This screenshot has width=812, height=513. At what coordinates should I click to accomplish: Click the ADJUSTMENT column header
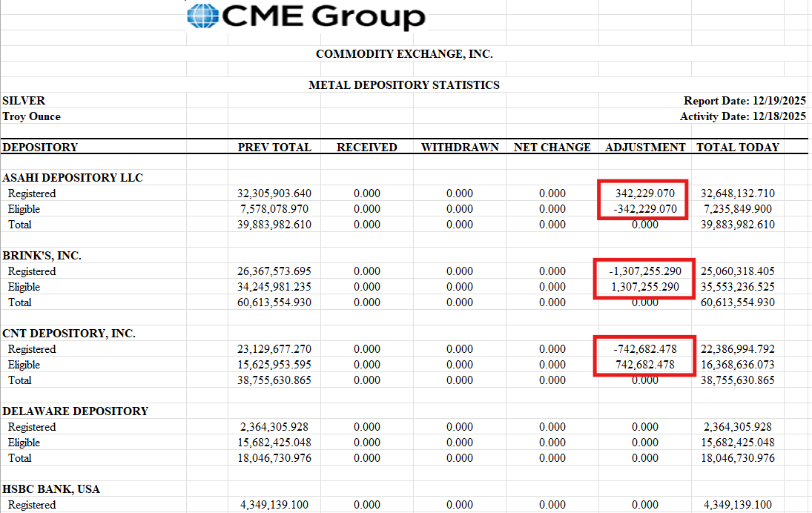point(645,147)
